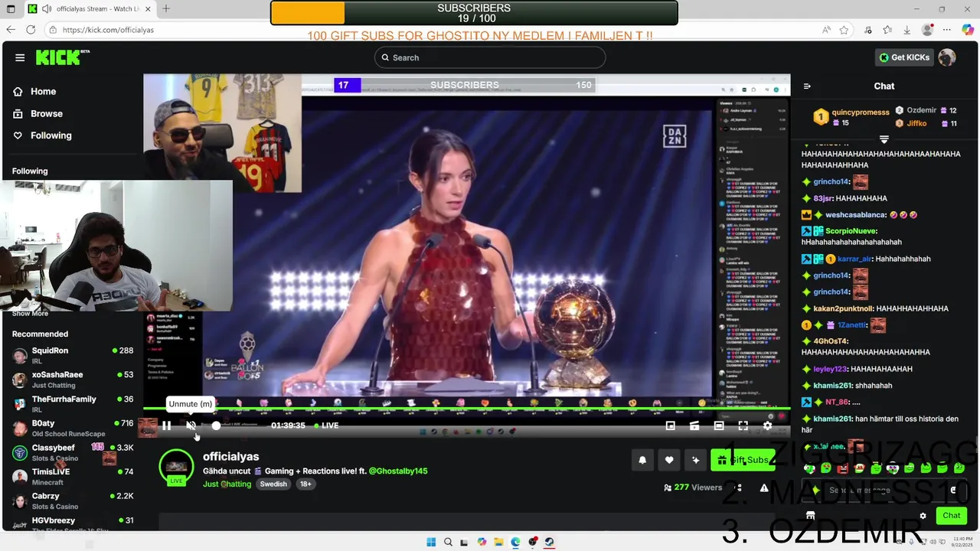Open player settings gear
980x551 pixels.
click(768, 425)
